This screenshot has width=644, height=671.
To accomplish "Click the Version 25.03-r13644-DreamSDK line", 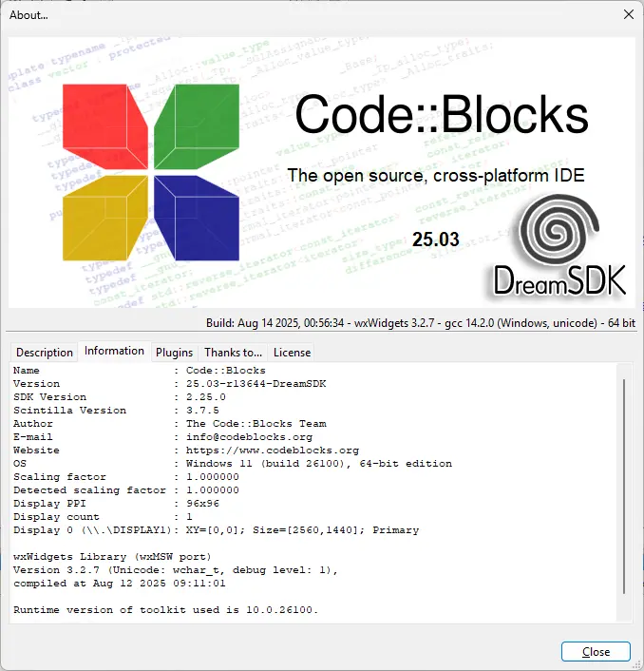I will (x=170, y=383).
